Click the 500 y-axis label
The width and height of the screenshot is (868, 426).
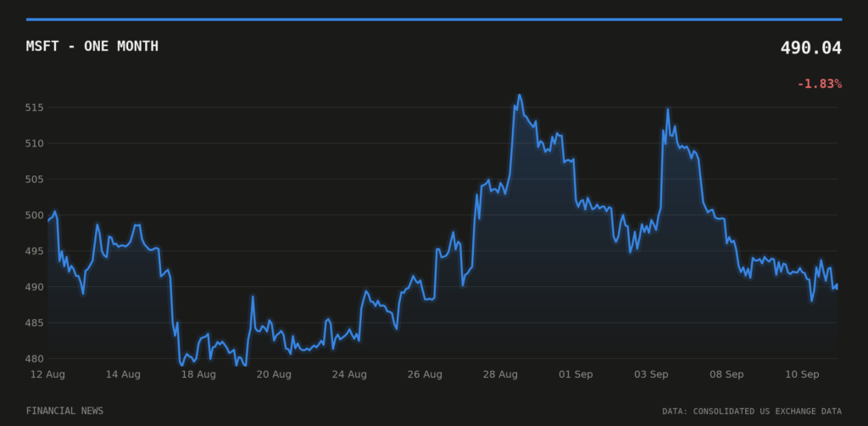33,215
